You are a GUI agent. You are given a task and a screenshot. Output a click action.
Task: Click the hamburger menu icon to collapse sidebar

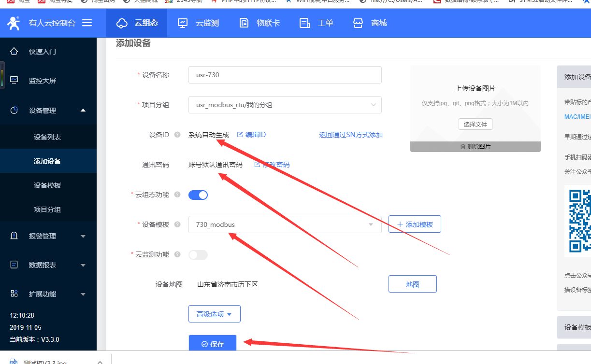(x=87, y=23)
